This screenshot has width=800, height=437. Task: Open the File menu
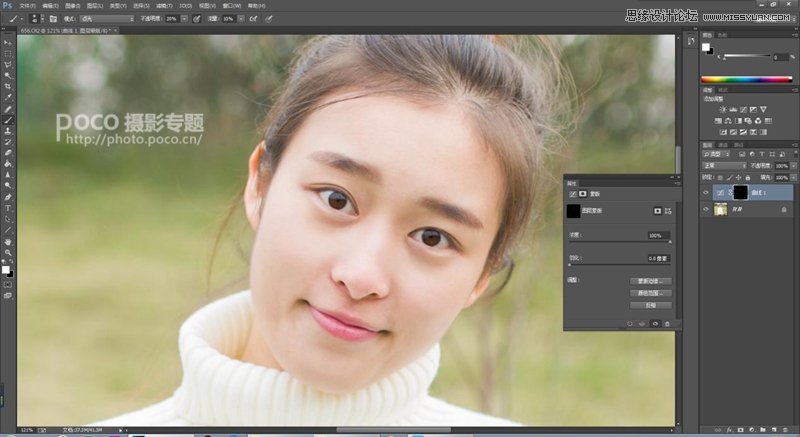tap(27, 5)
